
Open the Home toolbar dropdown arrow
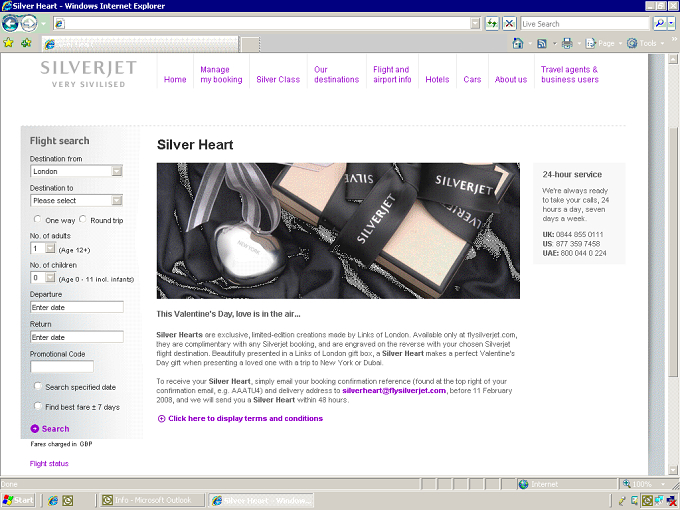click(530, 43)
